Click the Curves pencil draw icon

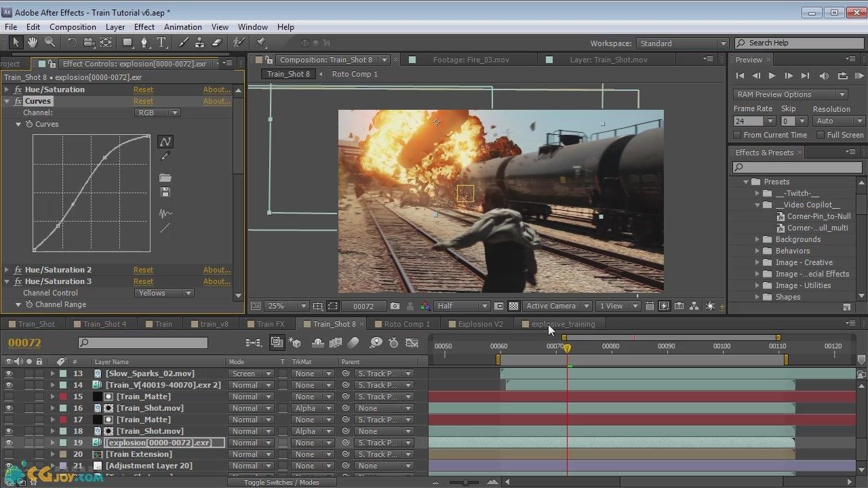click(x=165, y=157)
